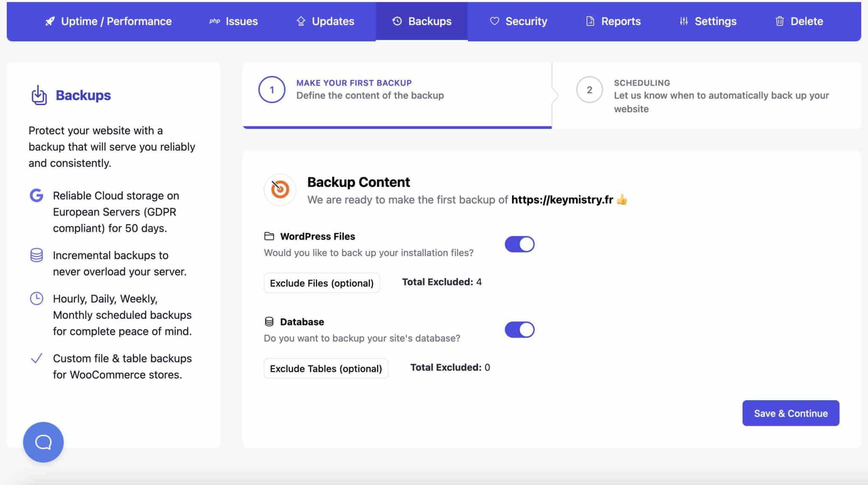Open the chat support bubble
This screenshot has height=485, width=868.
pyautogui.click(x=43, y=442)
